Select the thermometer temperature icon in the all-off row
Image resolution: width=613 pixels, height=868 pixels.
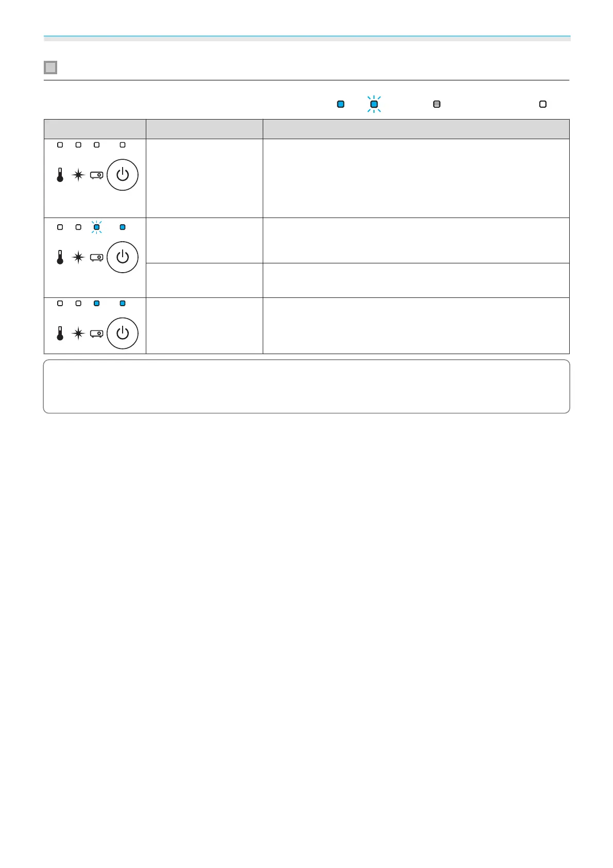60,175
